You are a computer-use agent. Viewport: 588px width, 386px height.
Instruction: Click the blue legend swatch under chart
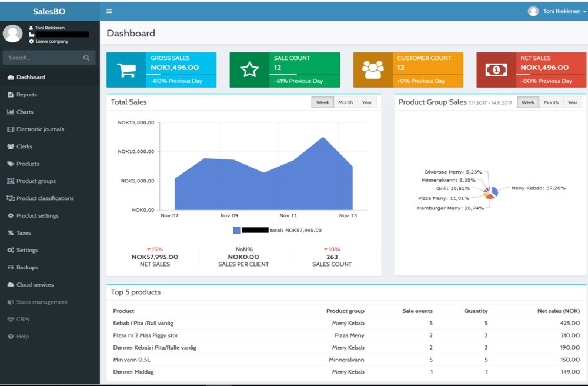pyautogui.click(x=237, y=231)
